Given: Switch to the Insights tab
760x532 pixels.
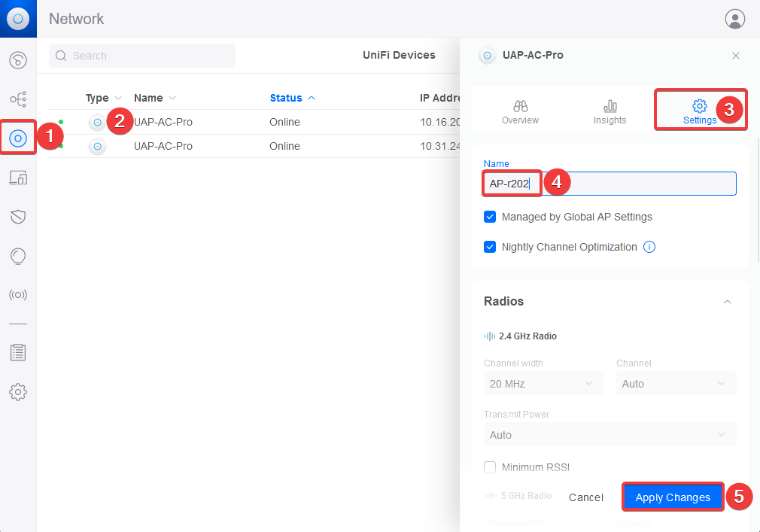Looking at the screenshot, I should click(610, 112).
